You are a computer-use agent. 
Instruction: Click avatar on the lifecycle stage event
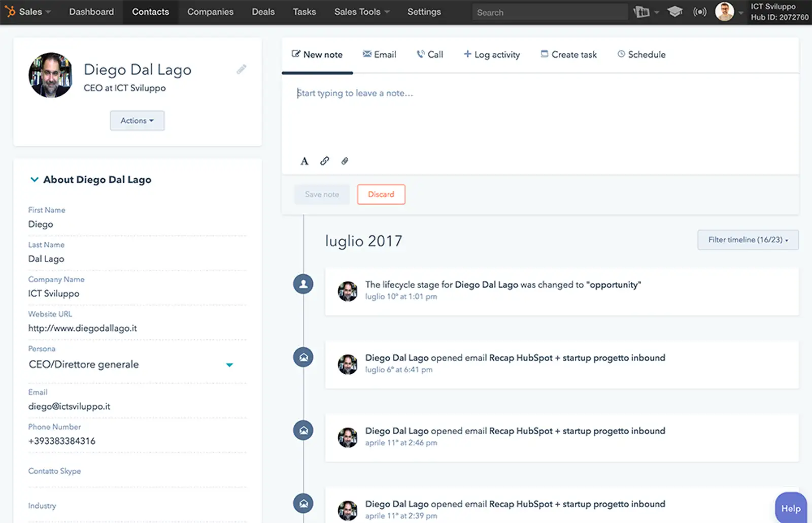click(348, 291)
